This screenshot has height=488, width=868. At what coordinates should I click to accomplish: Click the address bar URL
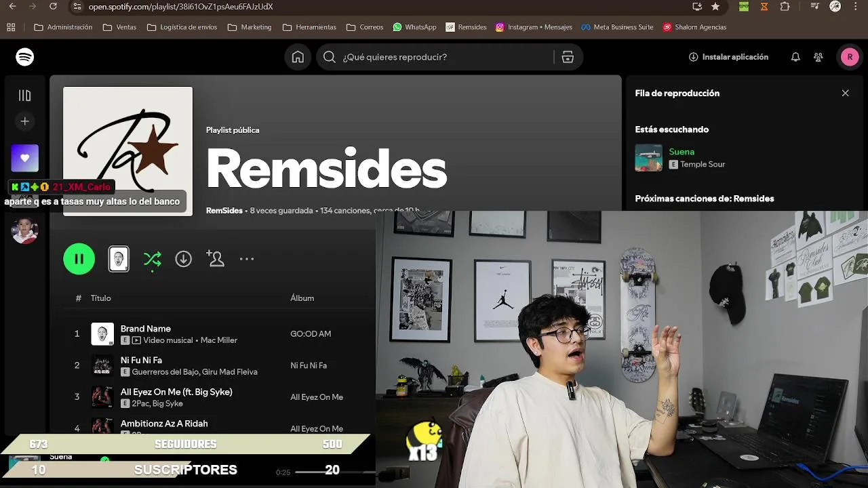180,6
